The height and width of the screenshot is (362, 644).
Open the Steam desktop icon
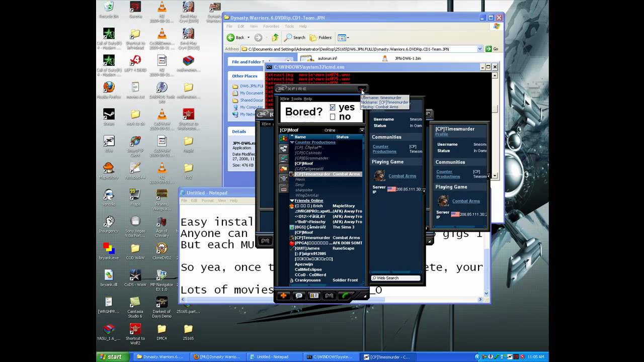(x=109, y=117)
